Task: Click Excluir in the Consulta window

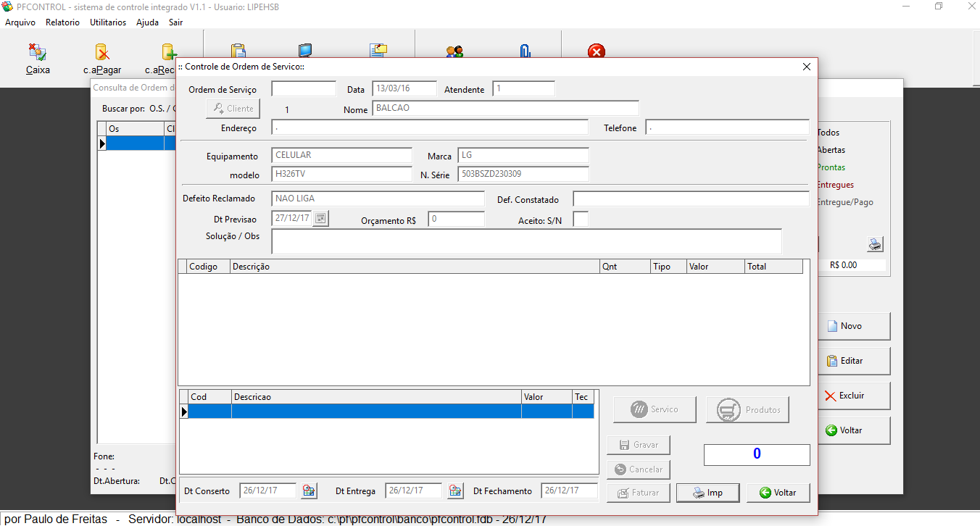Action: (853, 396)
